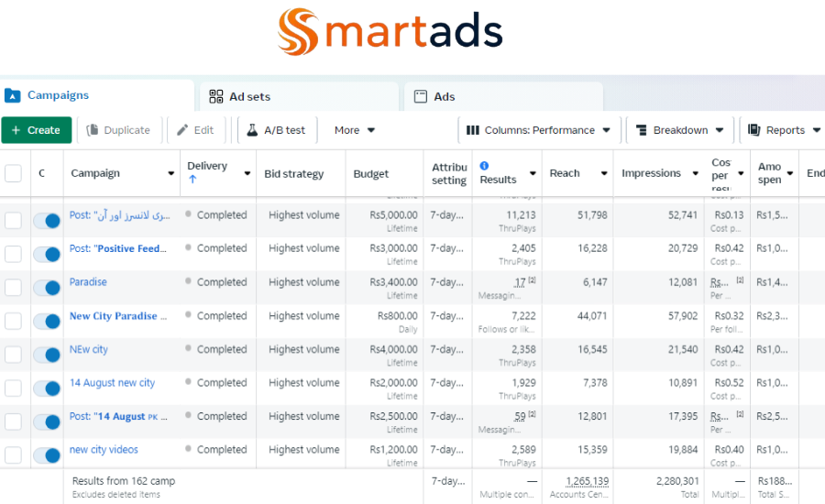Click the 2,280,301 total impressions value
The height and width of the screenshot is (504, 825).
click(x=677, y=481)
